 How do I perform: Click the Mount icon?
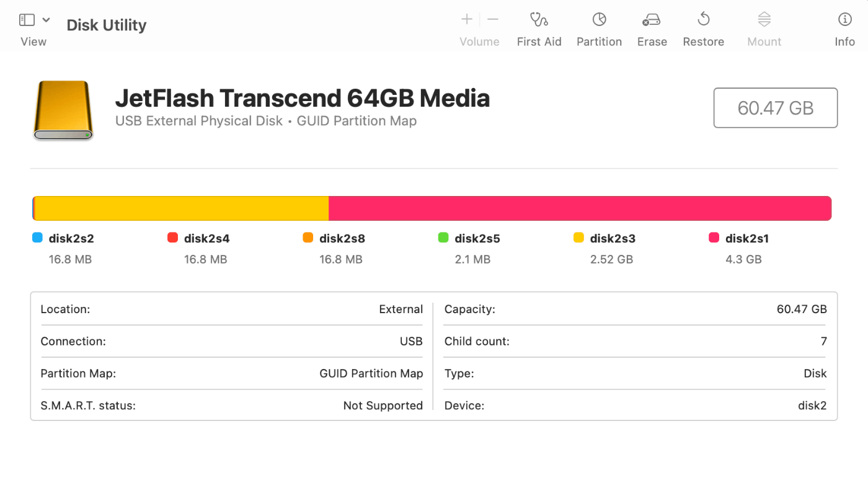764,20
